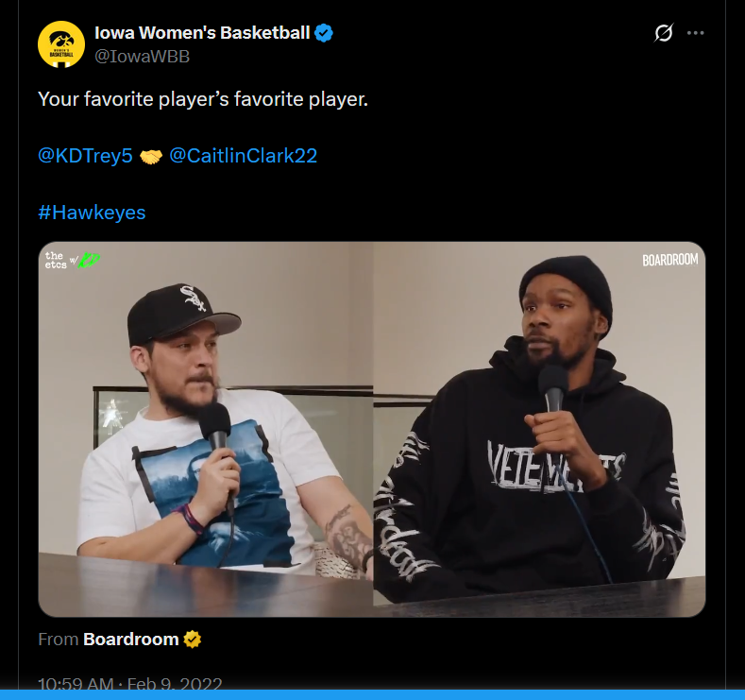Click the tweet text 'Your favorite player's favorite player.'

[203, 99]
